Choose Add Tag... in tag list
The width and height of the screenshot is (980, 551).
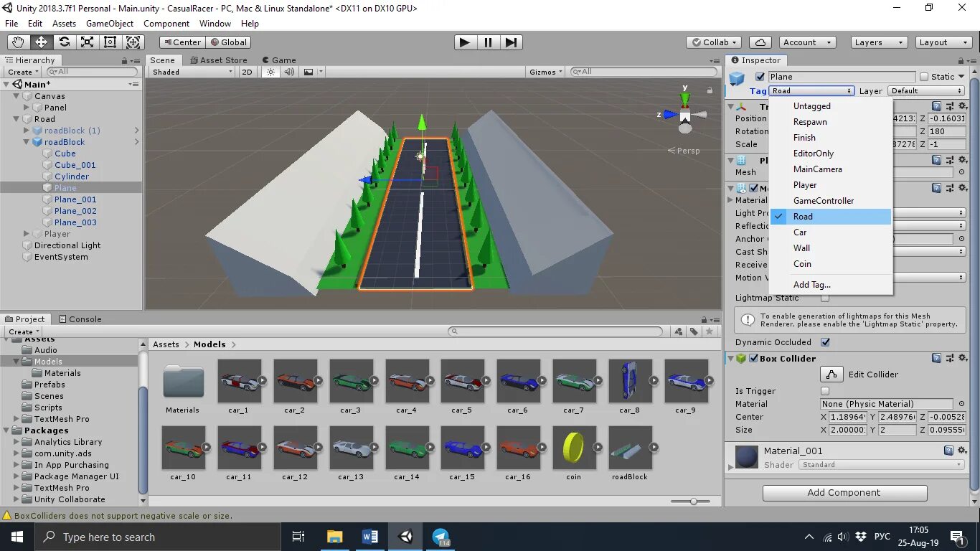(x=830, y=285)
